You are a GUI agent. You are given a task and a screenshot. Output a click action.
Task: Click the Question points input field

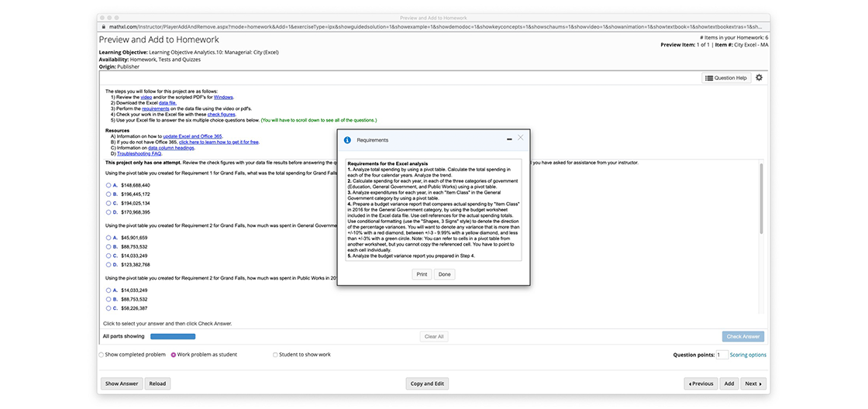(x=722, y=355)
